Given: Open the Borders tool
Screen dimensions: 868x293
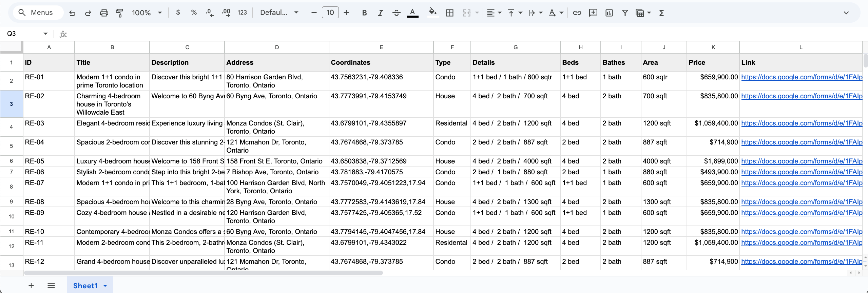Looking at the screenshot, I should [x=450, y=13].
